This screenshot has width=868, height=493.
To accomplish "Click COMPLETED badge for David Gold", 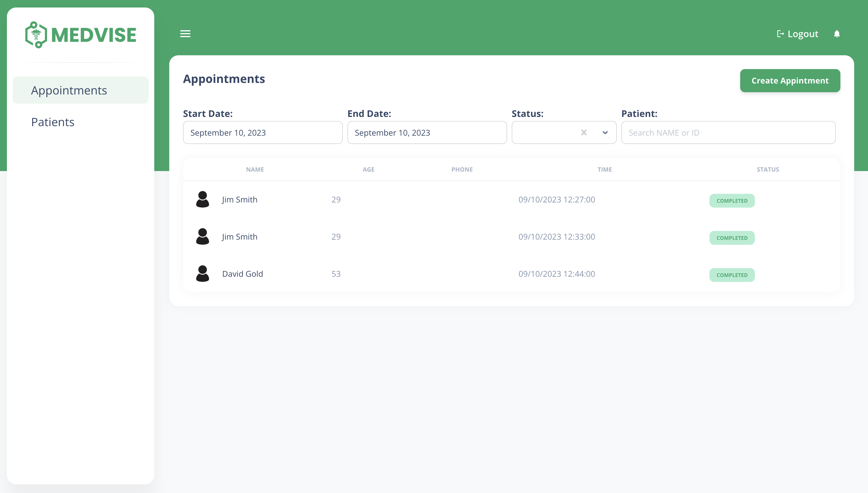I will 732,275.
